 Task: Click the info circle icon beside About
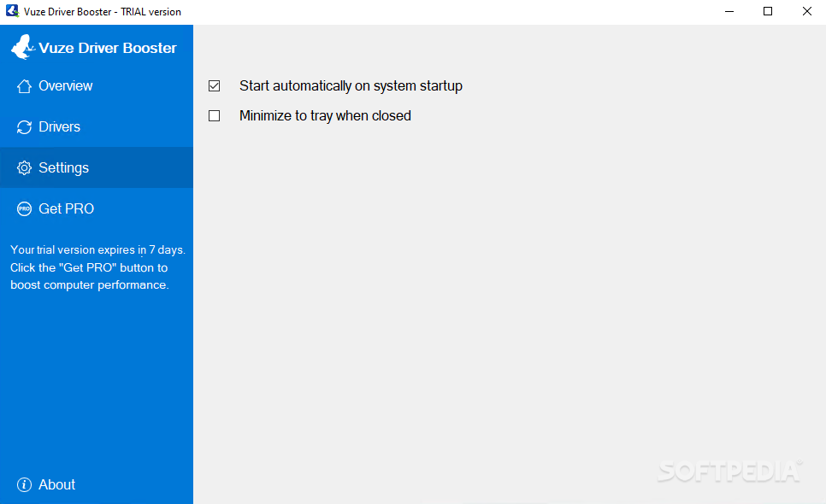pos(24,484)
